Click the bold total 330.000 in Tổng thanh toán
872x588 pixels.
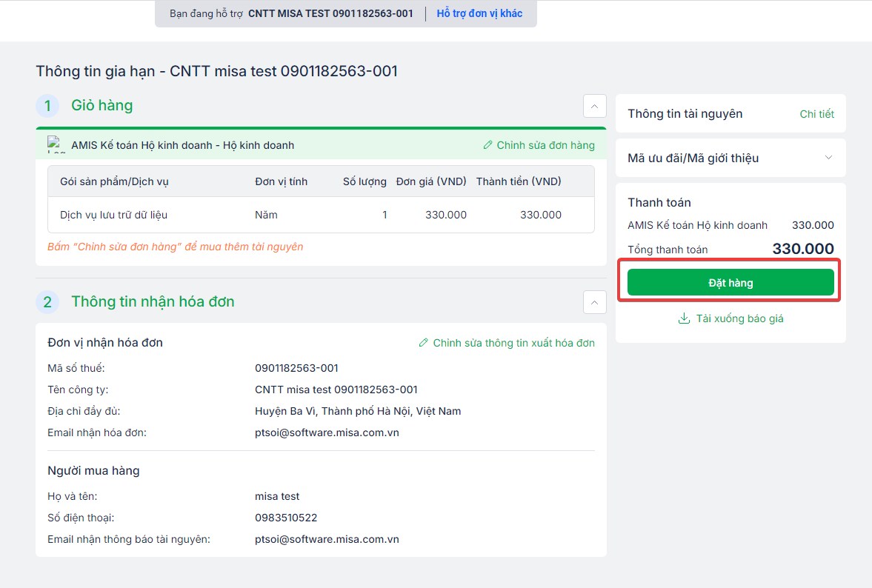[803, 248]
